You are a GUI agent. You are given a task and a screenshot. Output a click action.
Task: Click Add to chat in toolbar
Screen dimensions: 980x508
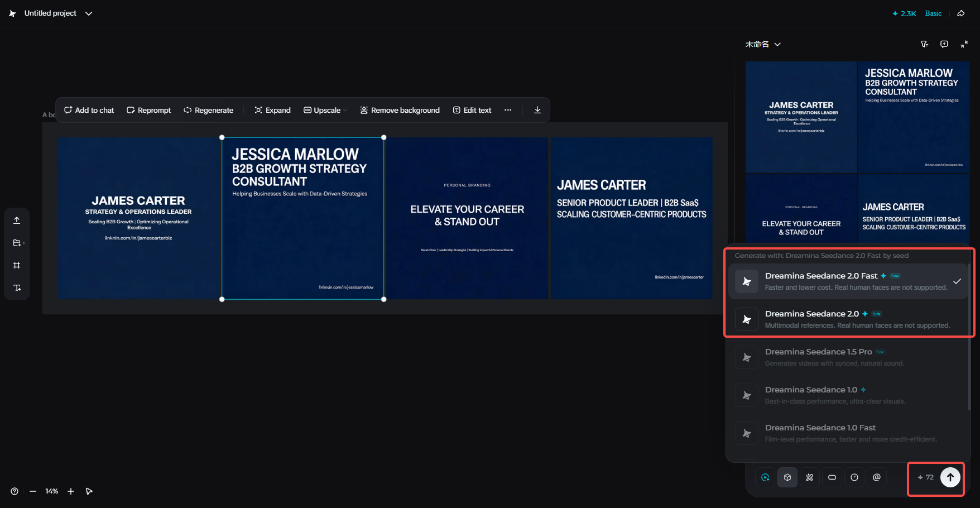(89, 110)
